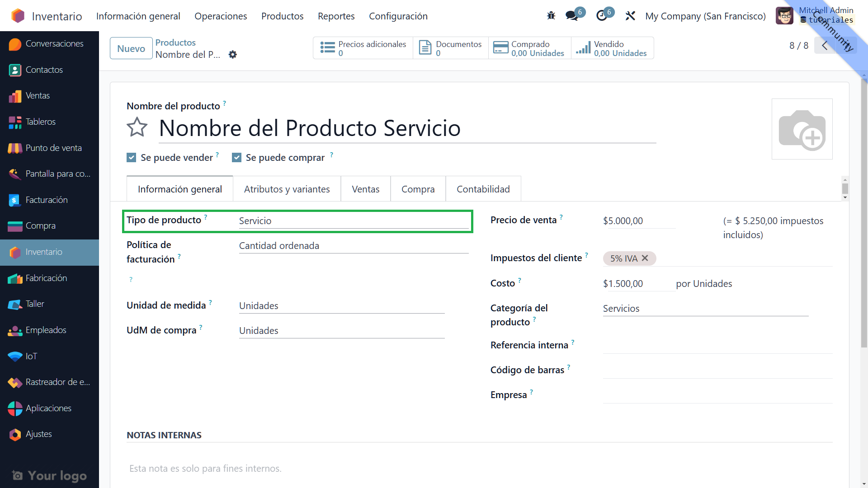Upload product image via camera placeholder
This screenshot has width=868, height=488.
(x=802, y=129)
